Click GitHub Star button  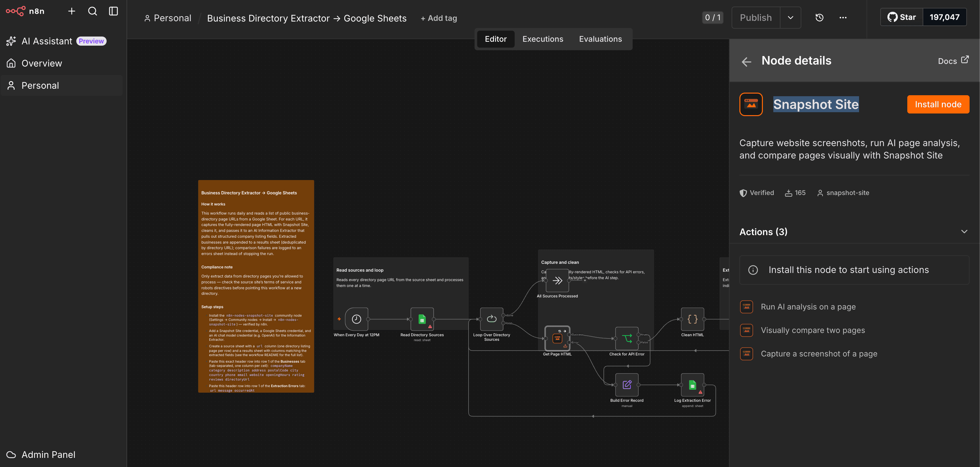pos(902,17)
